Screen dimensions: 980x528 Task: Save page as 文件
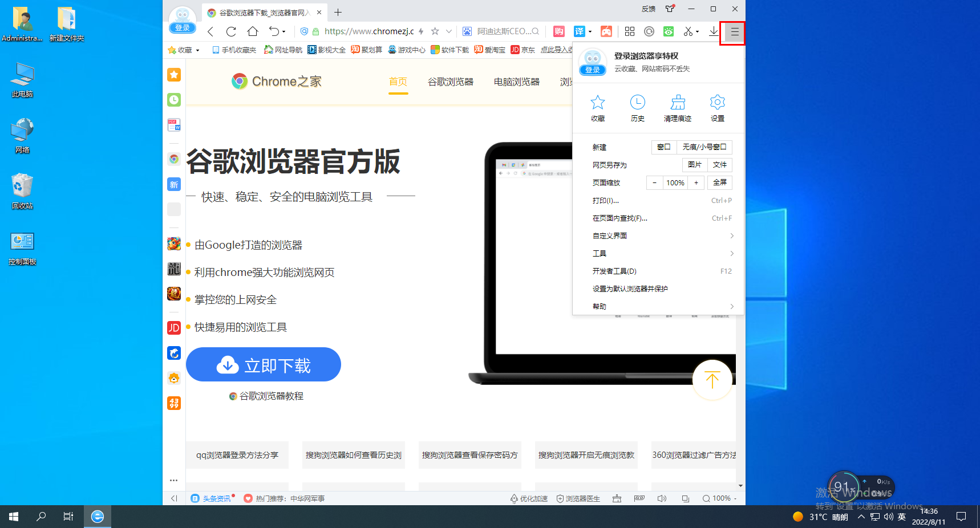pos(720,165)
